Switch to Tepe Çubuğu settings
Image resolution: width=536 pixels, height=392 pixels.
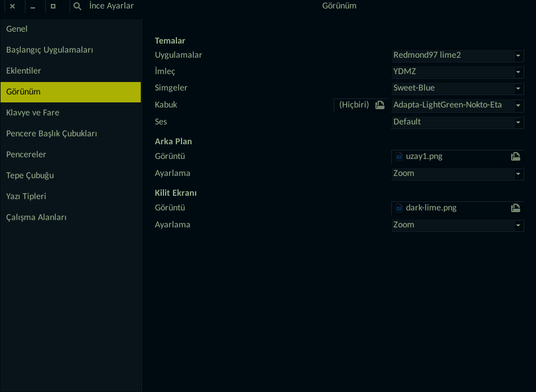point(71,175)
